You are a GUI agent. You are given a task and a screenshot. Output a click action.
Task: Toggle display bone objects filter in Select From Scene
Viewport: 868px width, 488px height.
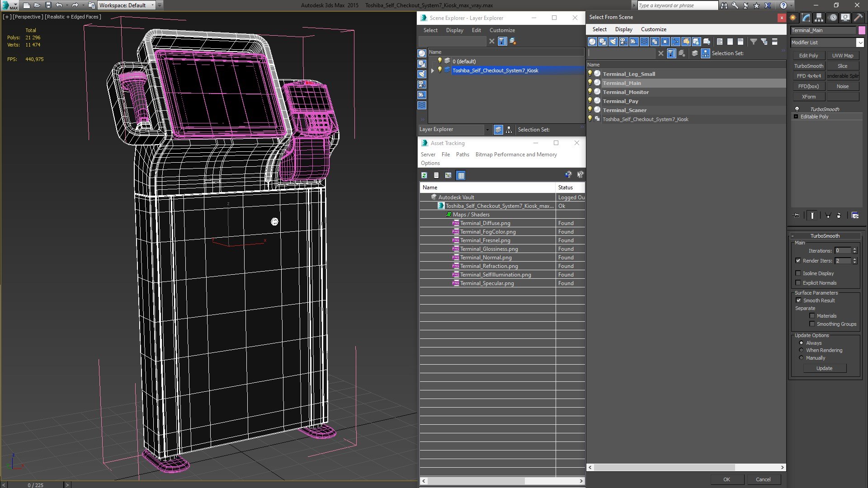[675, 42]
